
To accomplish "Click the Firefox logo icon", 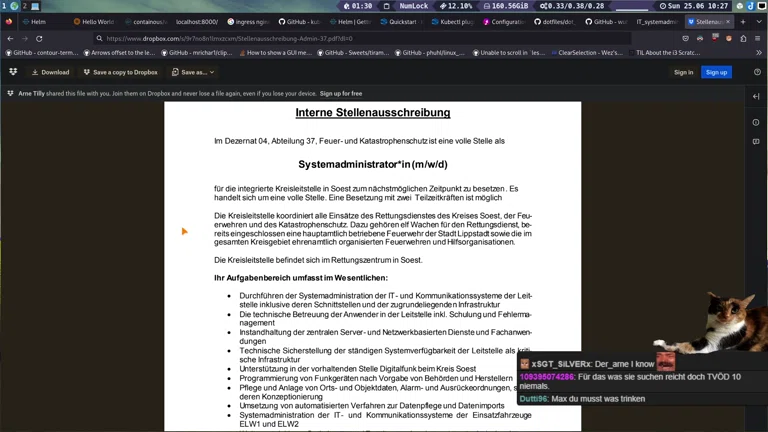I will coord(9,22).
